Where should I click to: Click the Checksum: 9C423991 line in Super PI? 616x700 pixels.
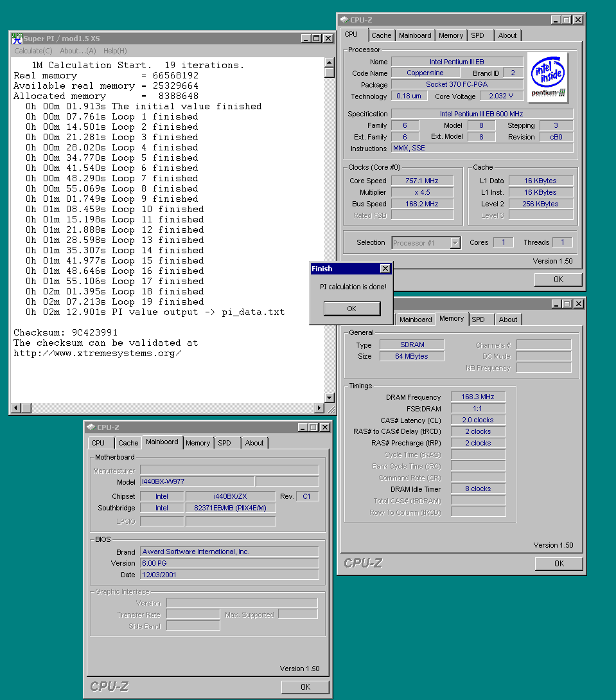coord(66,332)
